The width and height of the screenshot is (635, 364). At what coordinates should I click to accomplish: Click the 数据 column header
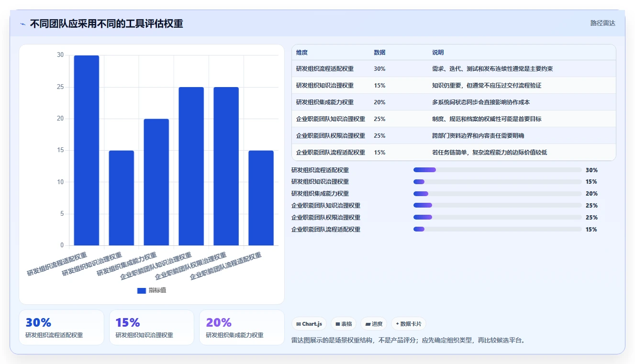pyautogui.click(x=379, y=52)
